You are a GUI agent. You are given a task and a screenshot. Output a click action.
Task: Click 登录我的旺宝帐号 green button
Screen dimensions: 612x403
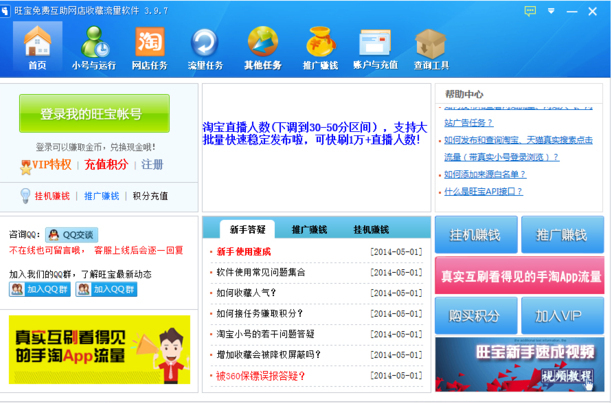[94, 114]
